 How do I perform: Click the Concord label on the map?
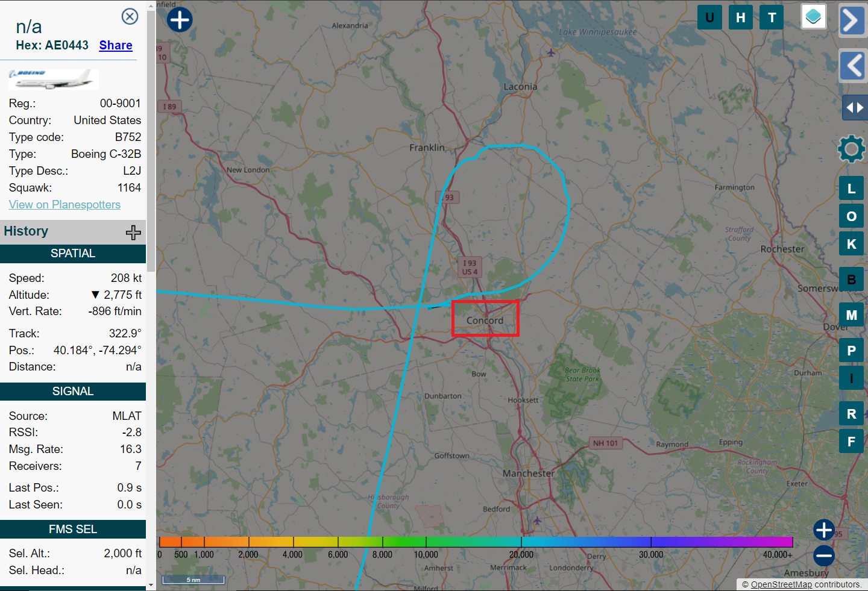click(x=485, y=321)
